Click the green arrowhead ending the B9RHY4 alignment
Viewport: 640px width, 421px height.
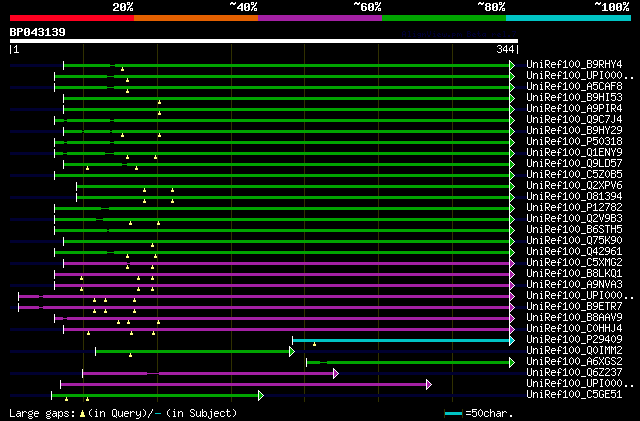point(512,65)
